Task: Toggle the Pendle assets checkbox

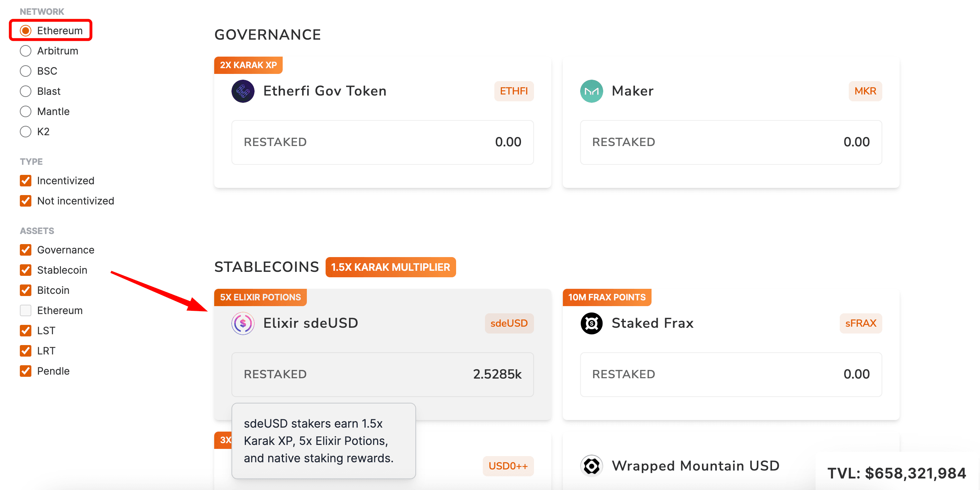Action: coord(26,371)
